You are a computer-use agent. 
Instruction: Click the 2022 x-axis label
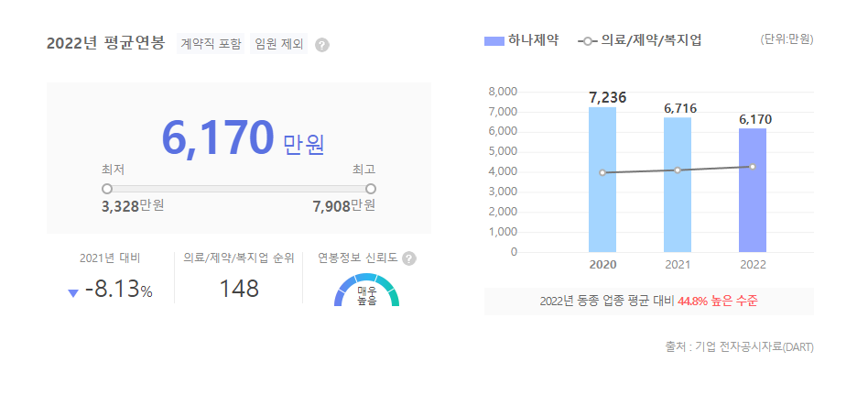tap(753, 265)
